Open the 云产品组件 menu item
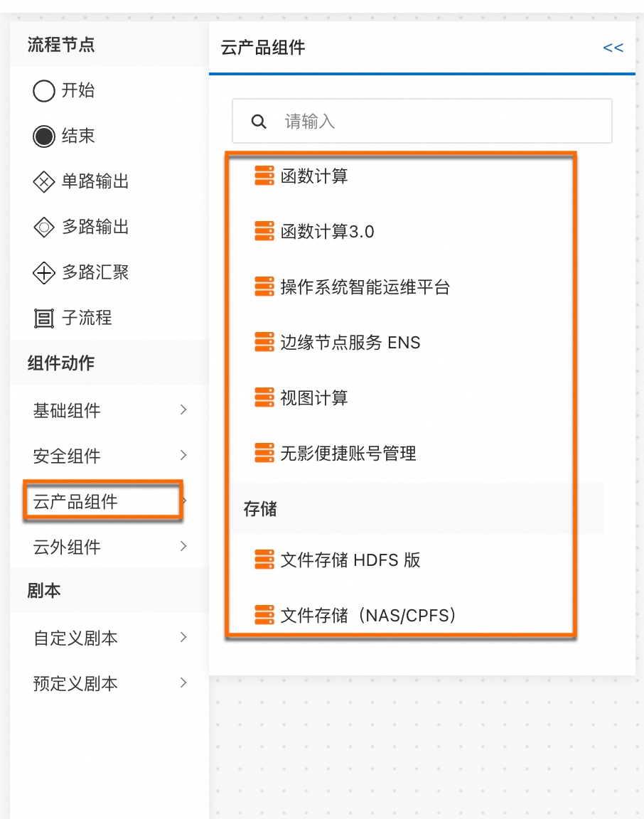 pos(75,502)
